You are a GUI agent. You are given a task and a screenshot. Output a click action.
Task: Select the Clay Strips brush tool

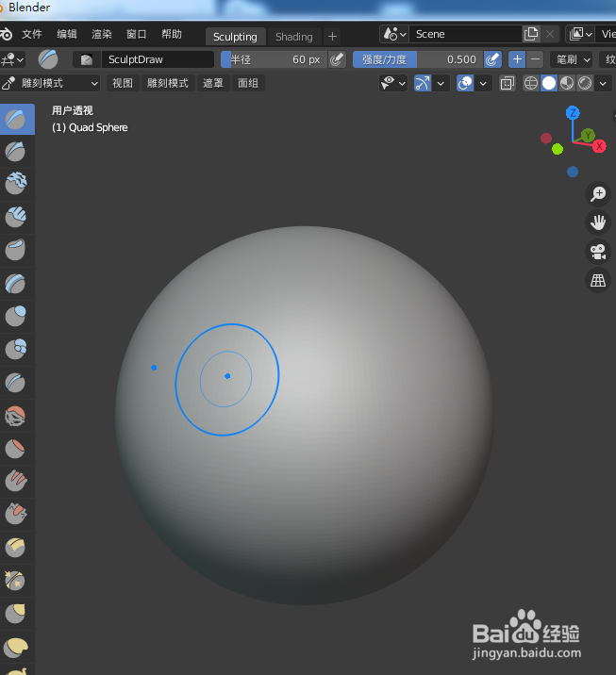click(x=16, y=217)
